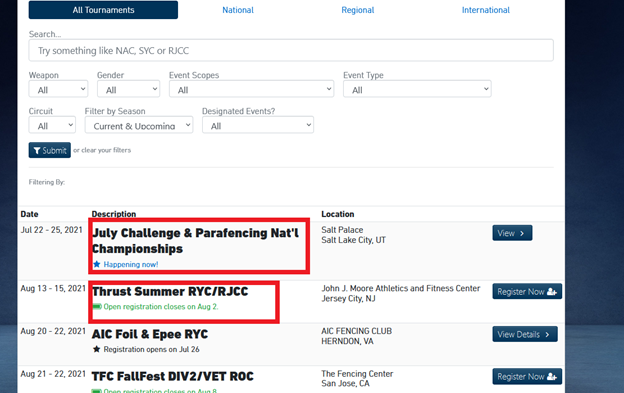Screen dimensions: 624x393
Task: Click the Salt Lake City, UT location text
Action: (353, 240)
